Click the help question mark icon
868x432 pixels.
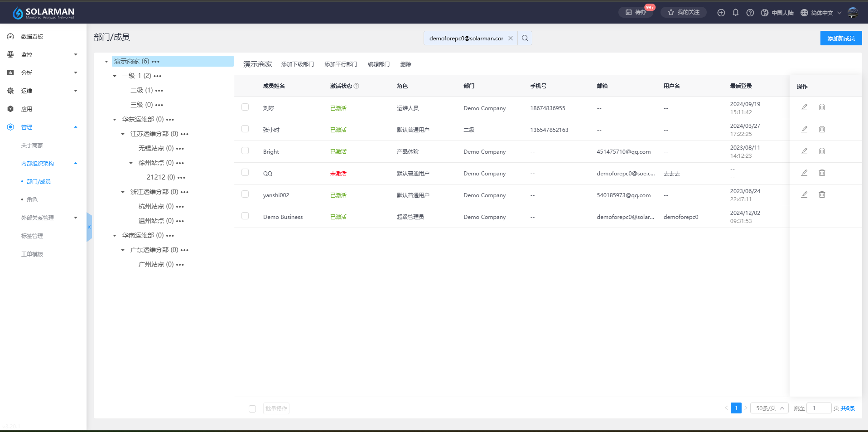point(750,13)
